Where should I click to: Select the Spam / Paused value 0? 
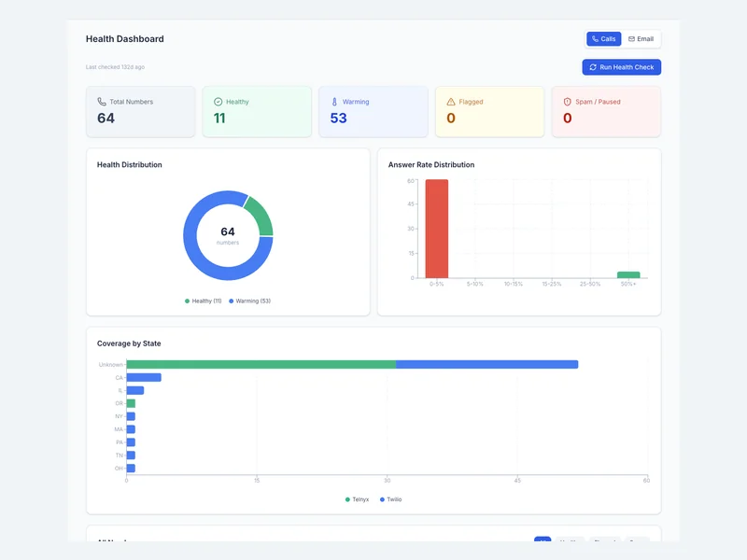(568, 119)
